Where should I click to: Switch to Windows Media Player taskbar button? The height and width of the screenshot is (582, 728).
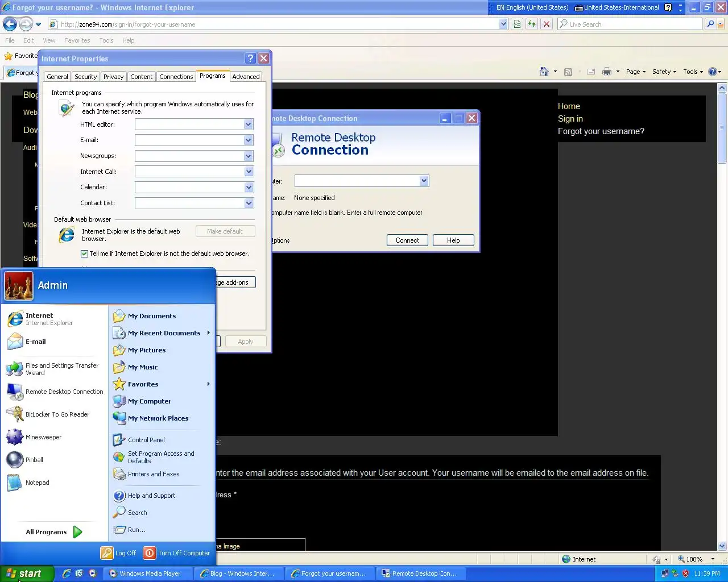150,573
